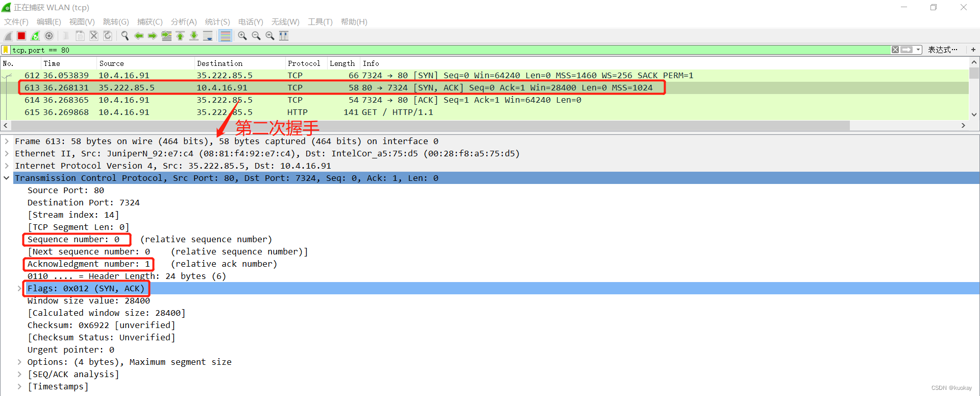
Task: Select packet 615 HTTP GET row
Action: tap(484, 112)
